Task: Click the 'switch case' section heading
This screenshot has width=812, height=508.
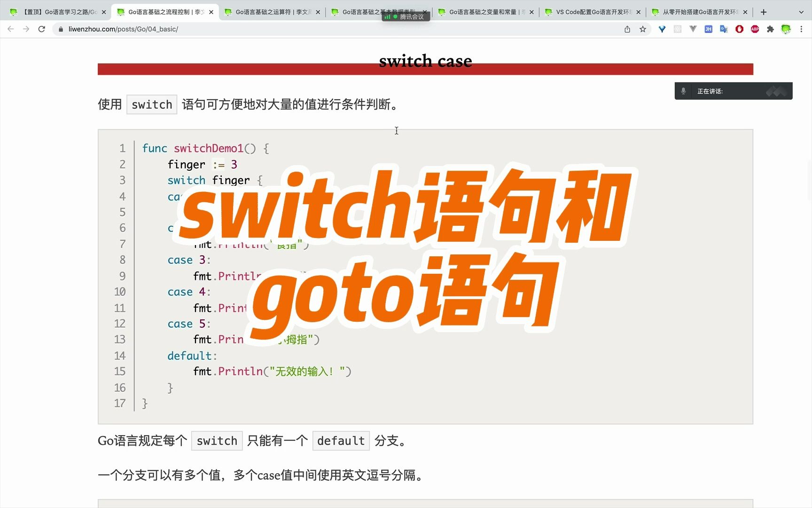Action: (x=425, y=61)
